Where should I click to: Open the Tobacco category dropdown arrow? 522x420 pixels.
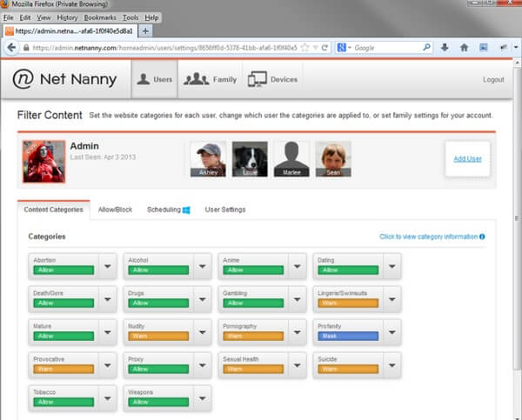(x=108, y=398)
